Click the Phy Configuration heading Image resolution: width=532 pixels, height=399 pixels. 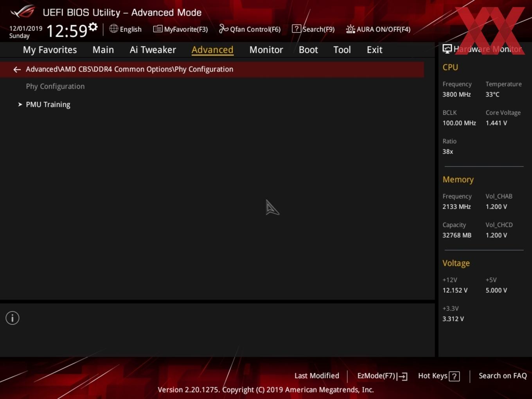(55, 86)
